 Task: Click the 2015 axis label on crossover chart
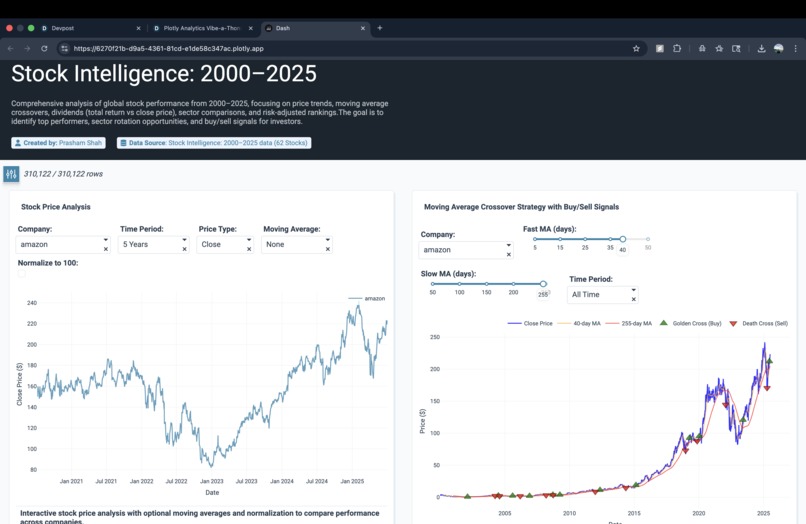tap(634, 513)
